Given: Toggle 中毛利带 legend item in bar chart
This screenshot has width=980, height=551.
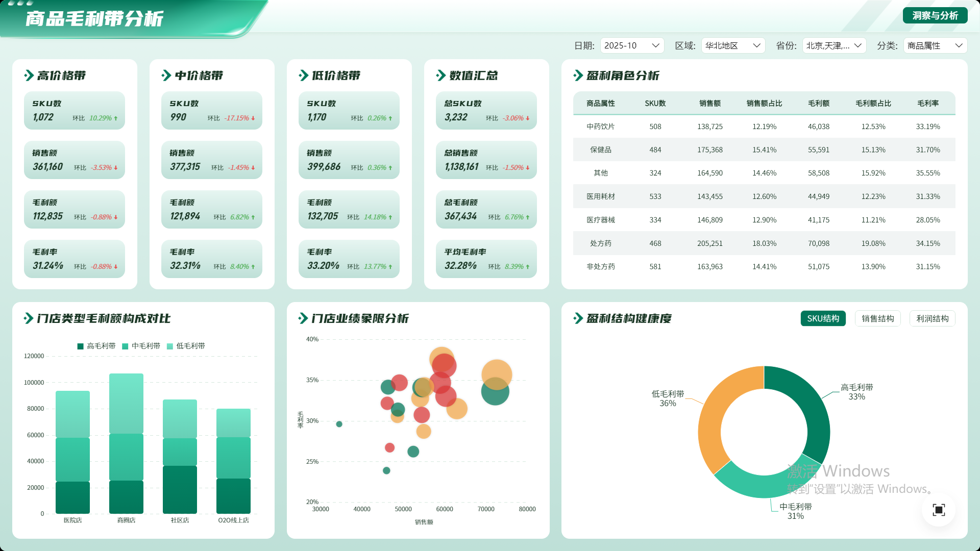Looking at the screenshot, I should 141,346.
